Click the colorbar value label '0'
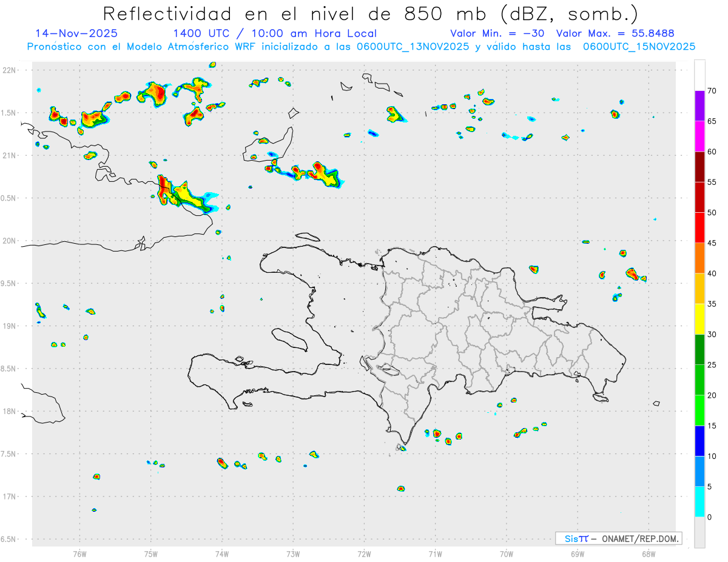728x562 pixels. [x=709, y=517]
